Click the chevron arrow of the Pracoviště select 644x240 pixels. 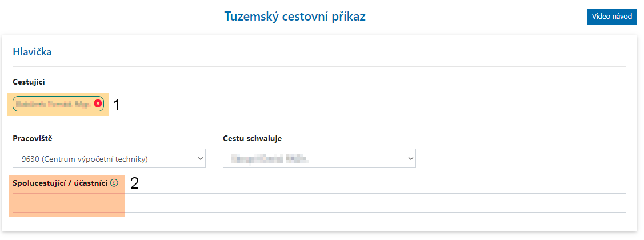199,159
